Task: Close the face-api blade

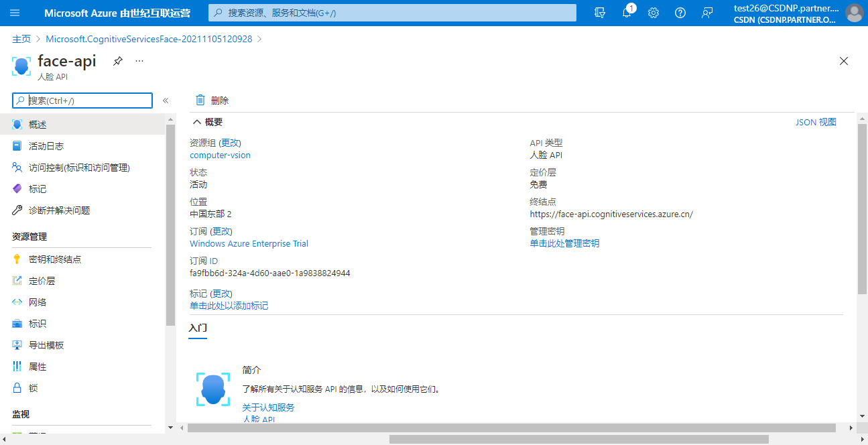Action: click(844, 61)
